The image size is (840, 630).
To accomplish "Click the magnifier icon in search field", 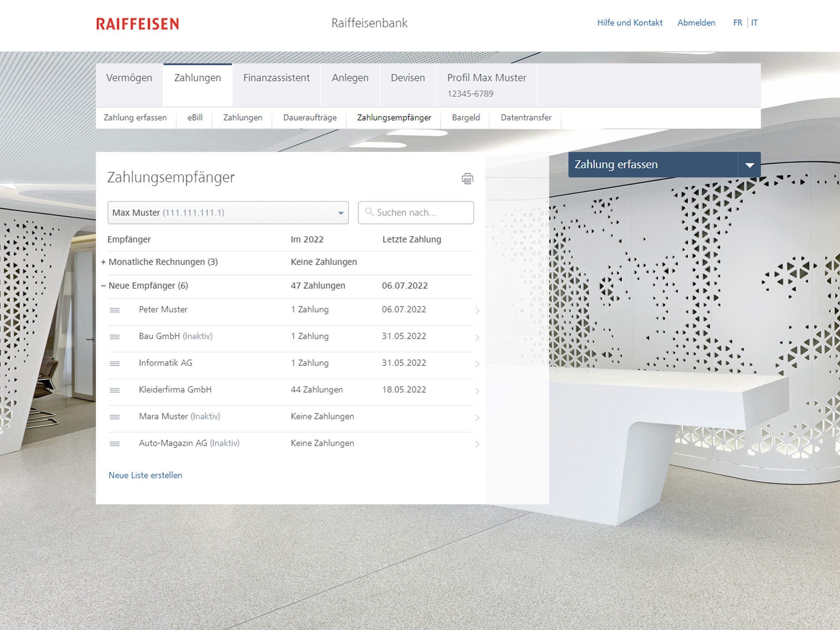I will [x=369, y=212].
